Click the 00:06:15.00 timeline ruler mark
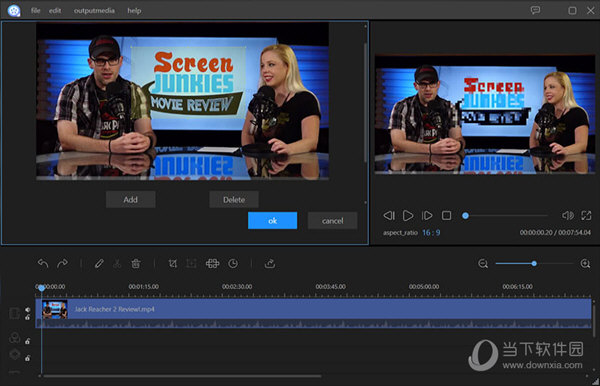Image resolution: width=600 pixels, height=386 pixels. pos(517,287)
